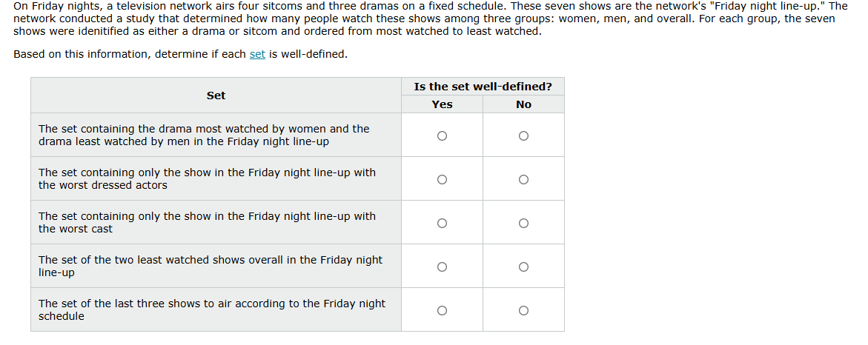Select No for last three shows to air

point(523,310)
